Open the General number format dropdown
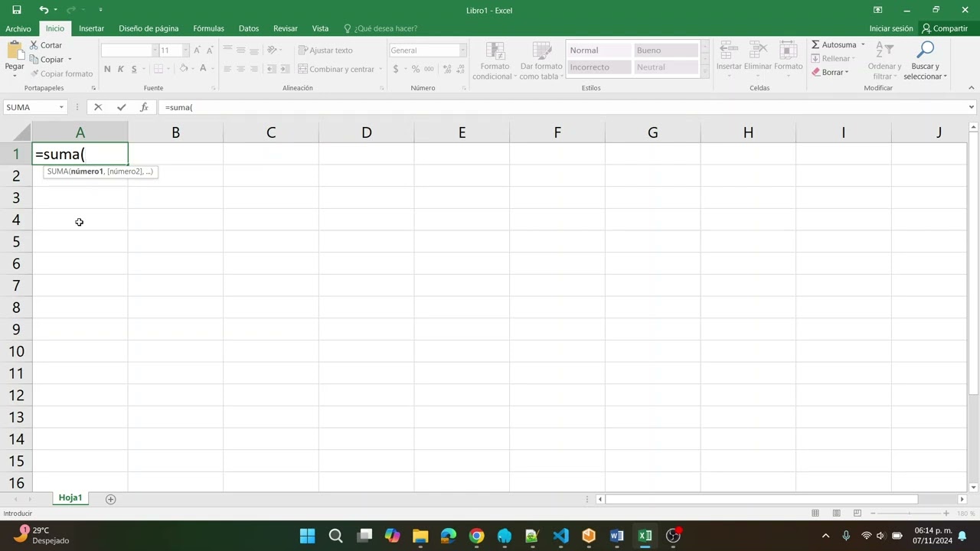The width and height of the screenshot is (980, 551). pos(462,51)
